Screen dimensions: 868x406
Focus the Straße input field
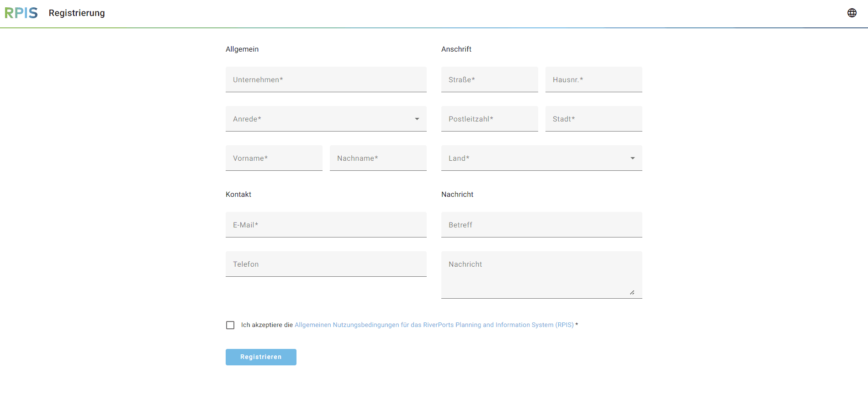point(490,79)
